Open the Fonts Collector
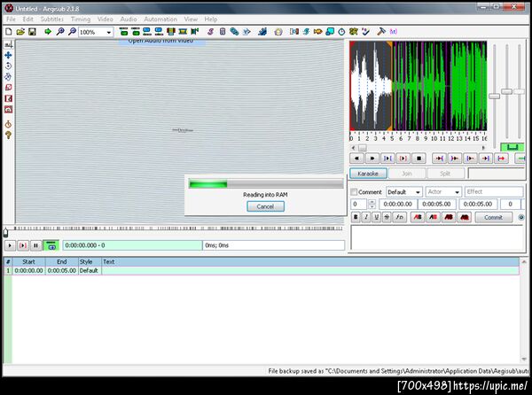 point(246,32)
